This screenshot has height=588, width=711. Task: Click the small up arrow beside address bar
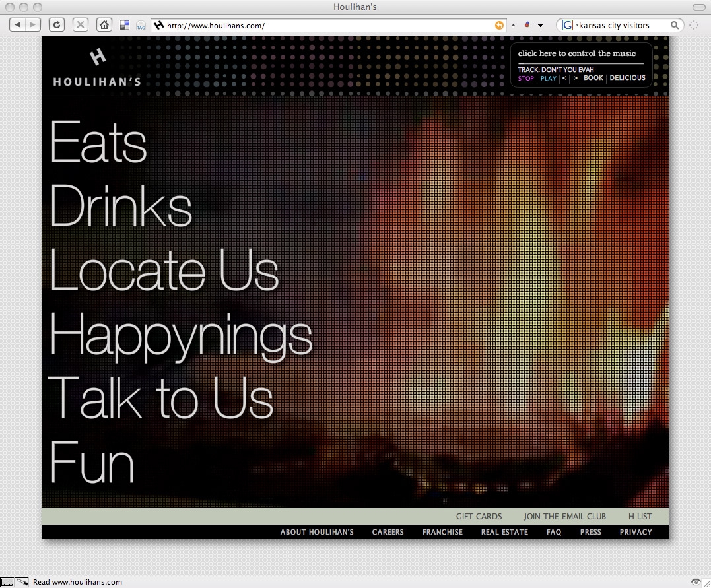coord(514,26)
